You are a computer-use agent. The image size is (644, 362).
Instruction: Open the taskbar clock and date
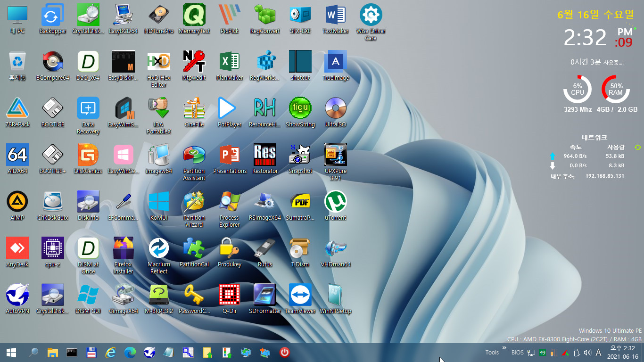(x=623, y=352)
